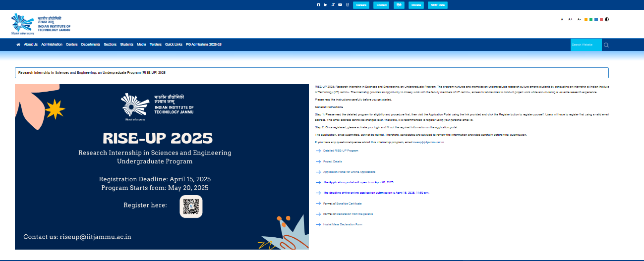The image size is (644, 261).
Task: Click the Search Website input field
Action: coord(585,45)
